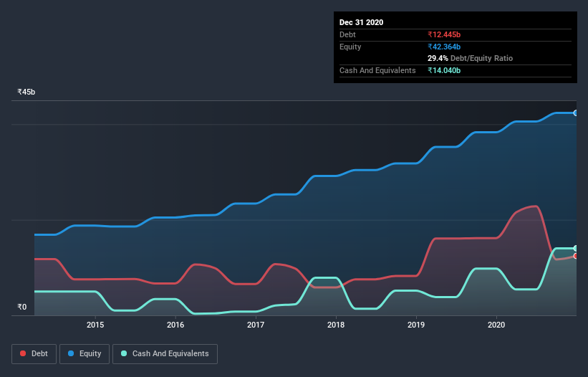Toggle the Cash And Equivalents legend button
Viewport: 588px width, 377px height.
165,354
